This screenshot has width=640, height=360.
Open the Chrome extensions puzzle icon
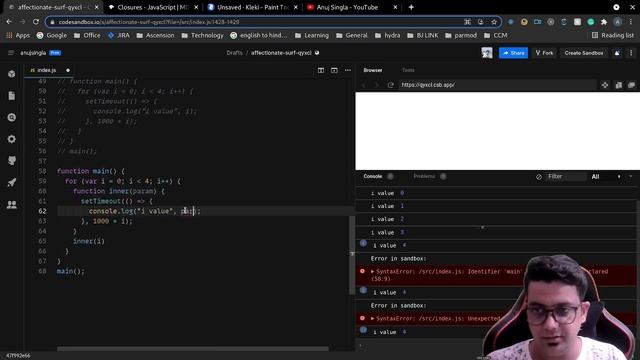(604, 22)
